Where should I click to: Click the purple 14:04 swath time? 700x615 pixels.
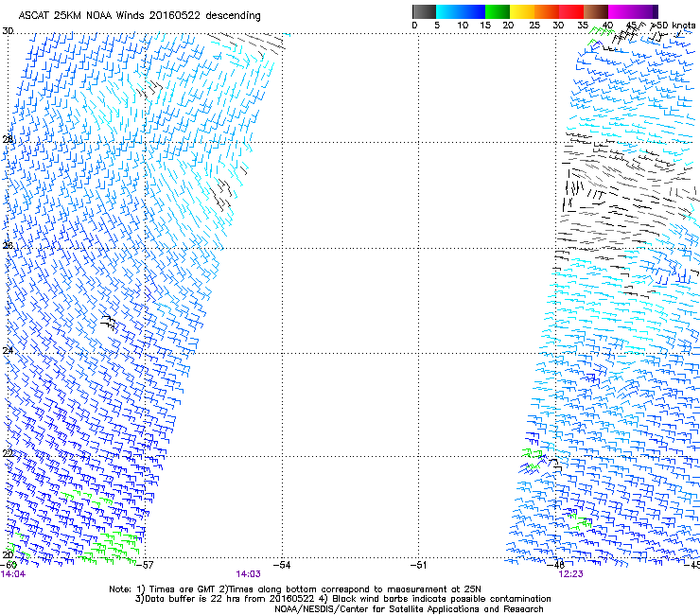click(13, 574)
